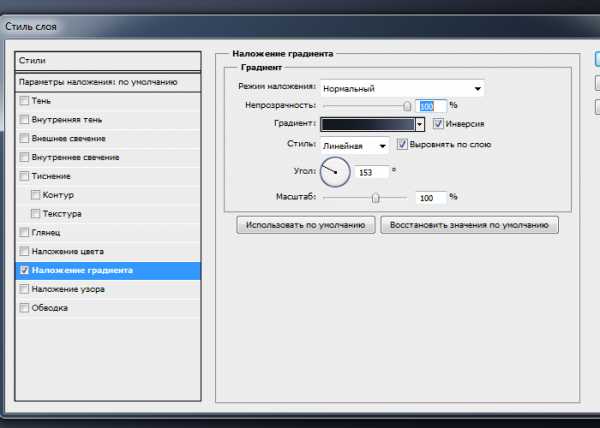Screen dimensions: 600x428
Task: Select Стили in the left panel
Action: [x=108, y=62]
